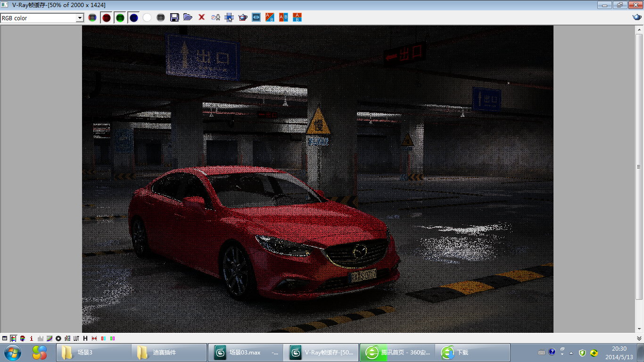Show hidden tray icons arrow
The height and width of the screenshot is (362, 644).
point(571,353)
